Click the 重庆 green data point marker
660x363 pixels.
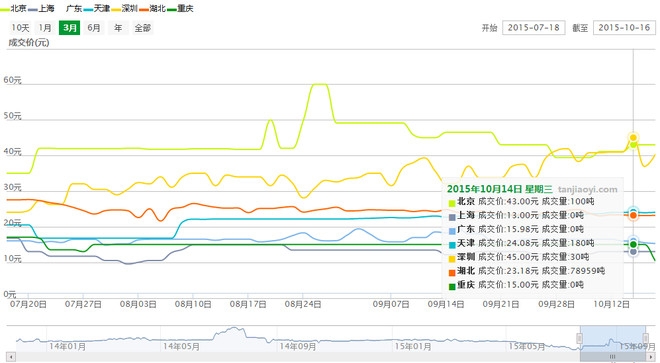pyautogui.click(x=633, y=244)
